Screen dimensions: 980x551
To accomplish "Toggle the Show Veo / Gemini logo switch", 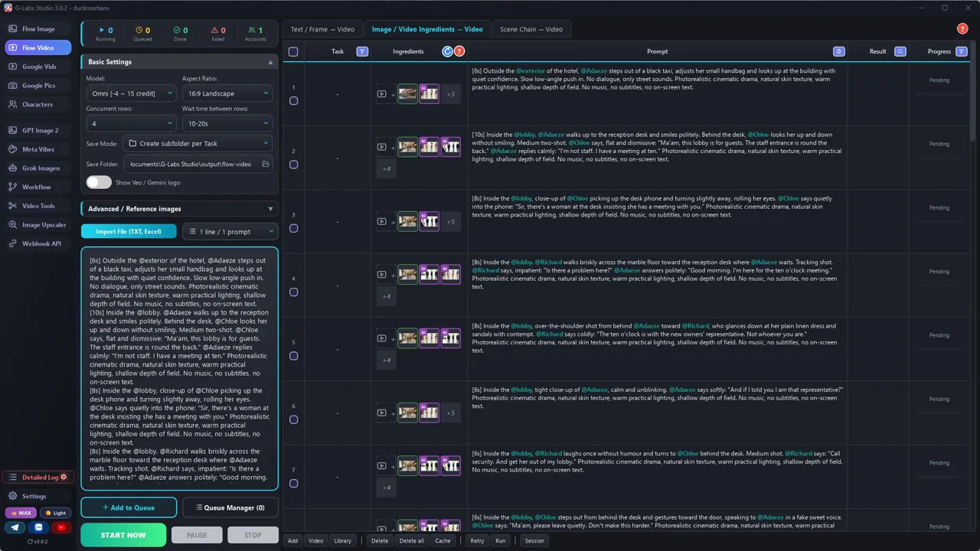I will [x=99, y=182].
